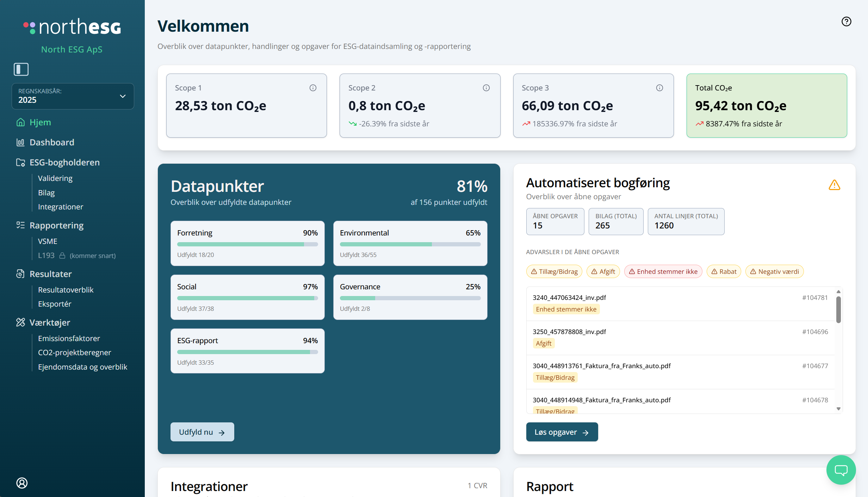
Task: Collapse the Værktøjer menu section
Action: (x=50, y=322)
